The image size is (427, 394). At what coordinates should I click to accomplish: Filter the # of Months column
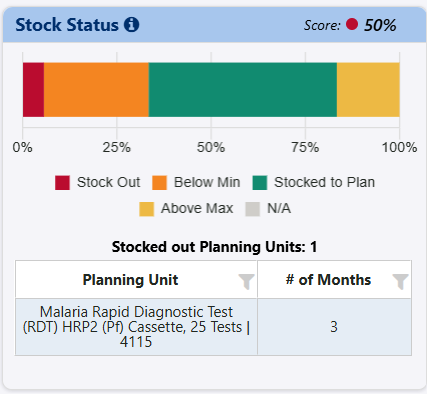(x=400, y=281)
